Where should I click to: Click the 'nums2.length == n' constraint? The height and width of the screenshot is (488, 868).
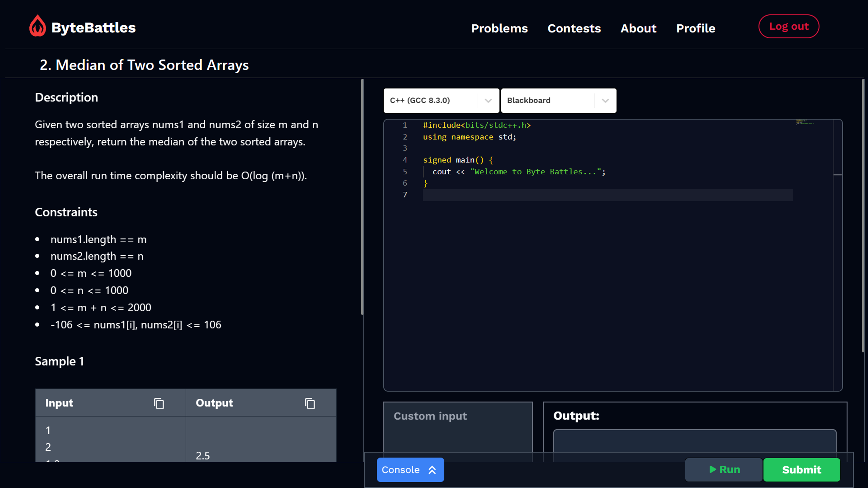(97, 256)
